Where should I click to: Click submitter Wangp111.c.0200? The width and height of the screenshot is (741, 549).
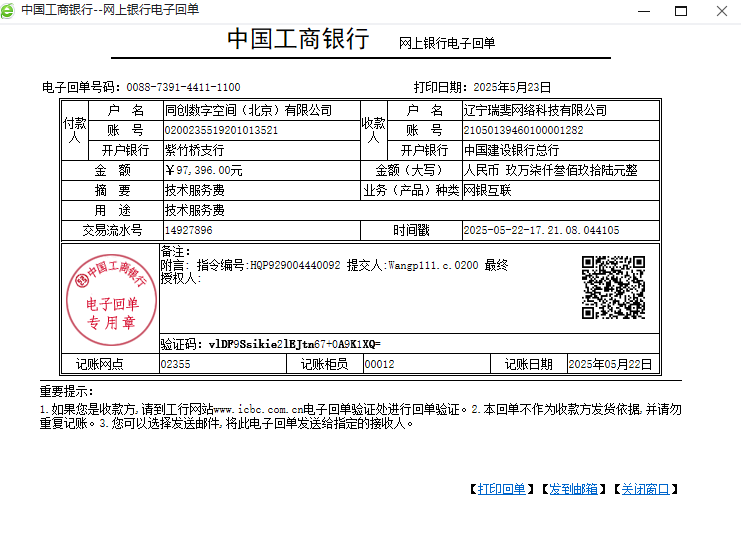(433, 266)
